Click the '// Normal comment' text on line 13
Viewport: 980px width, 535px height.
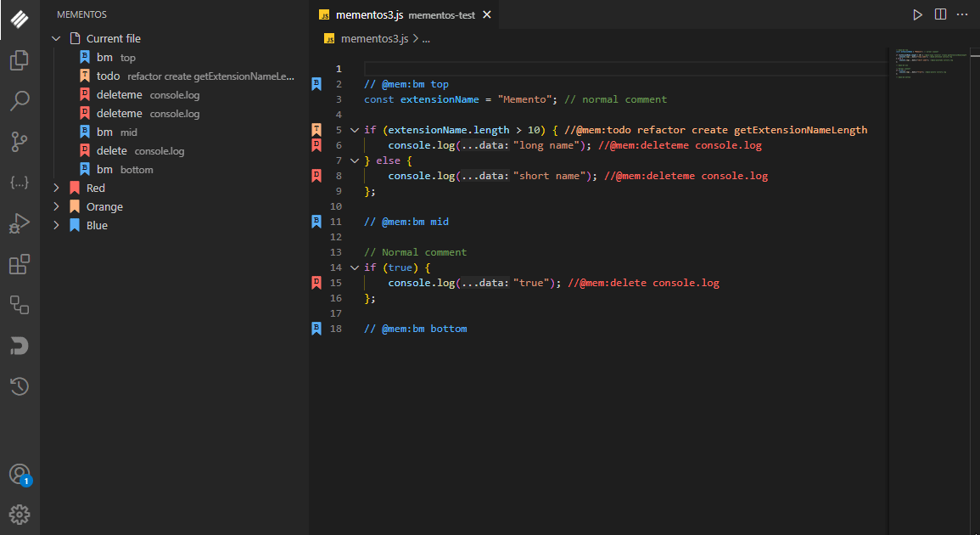[416, 252]
